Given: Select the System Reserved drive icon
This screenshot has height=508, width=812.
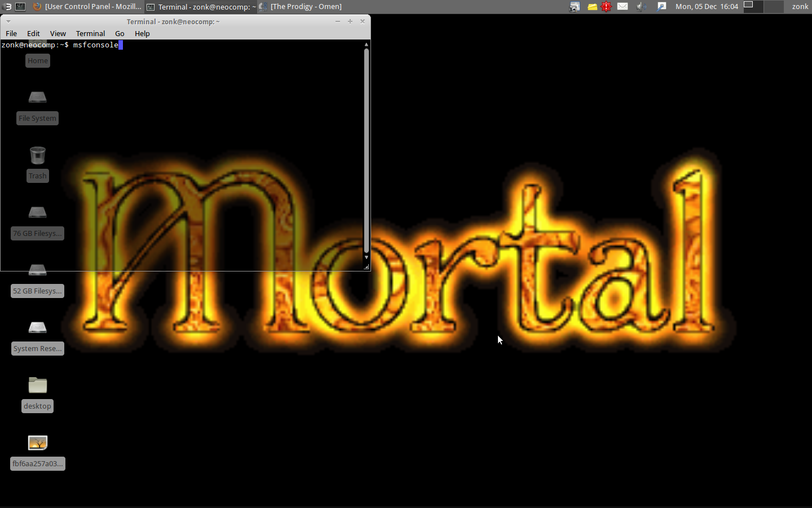Looking at the screenshot, I should click(x=38, y=328).
